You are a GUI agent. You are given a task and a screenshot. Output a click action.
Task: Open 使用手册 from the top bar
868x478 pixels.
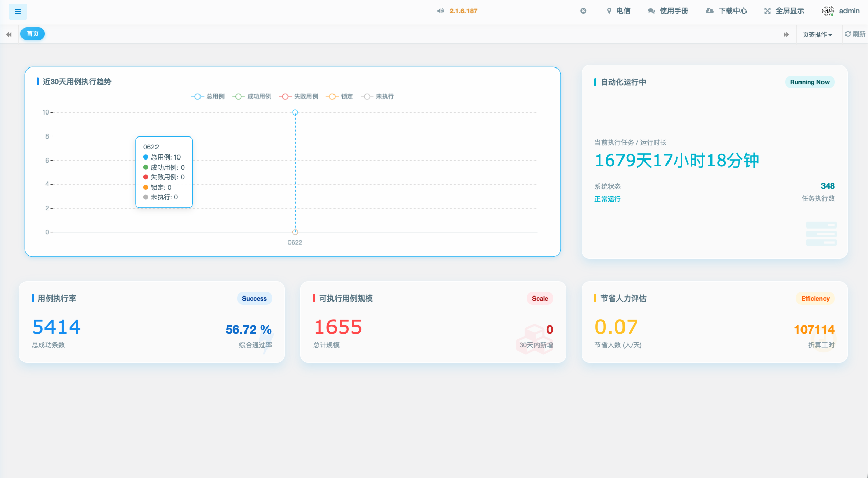pyautogui.click(x=668, y=11)
